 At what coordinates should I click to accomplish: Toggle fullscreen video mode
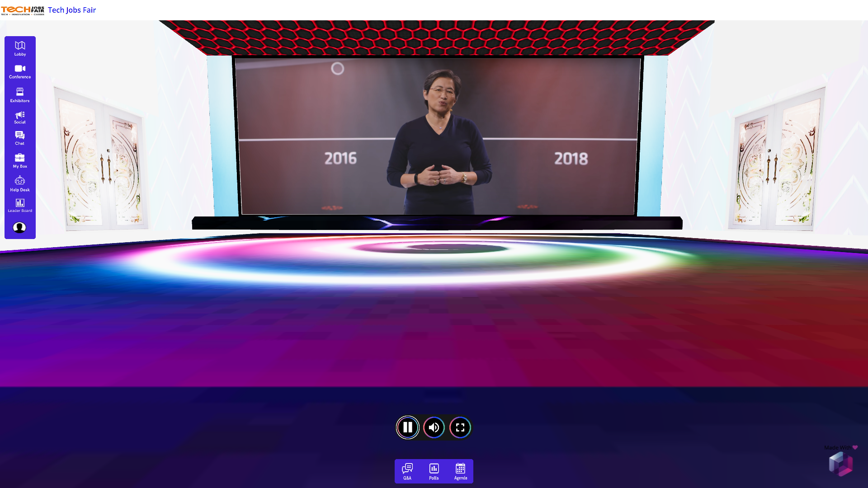click(460, 427)
